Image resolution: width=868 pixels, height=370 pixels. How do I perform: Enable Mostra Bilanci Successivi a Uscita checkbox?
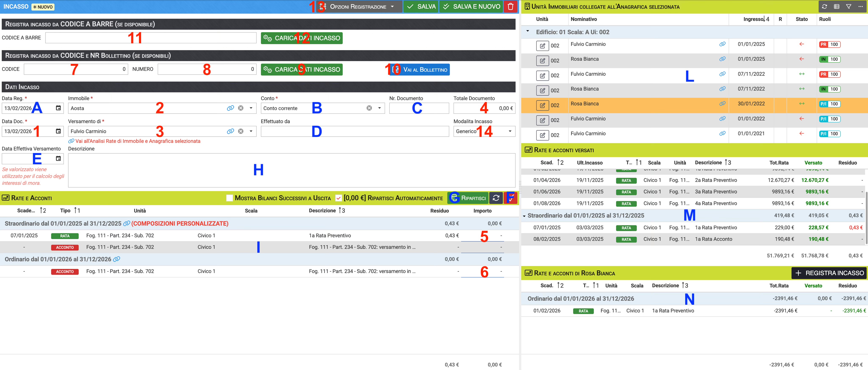pyautogui.click(x=230, y=198)
